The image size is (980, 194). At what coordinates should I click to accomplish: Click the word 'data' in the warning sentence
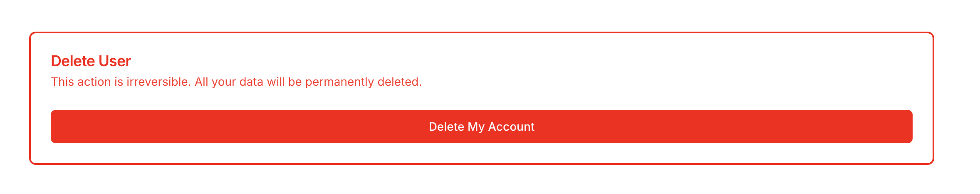(x=251, y=82)
